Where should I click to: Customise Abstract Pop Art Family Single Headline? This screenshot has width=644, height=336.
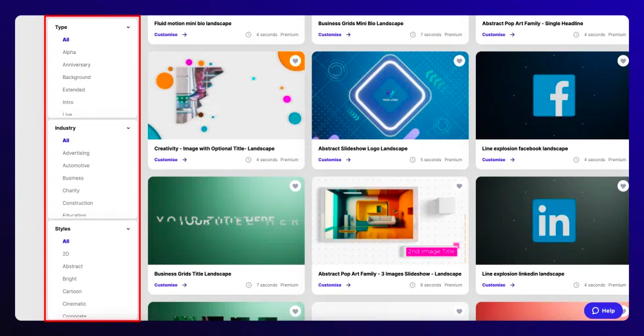[494, 34]
